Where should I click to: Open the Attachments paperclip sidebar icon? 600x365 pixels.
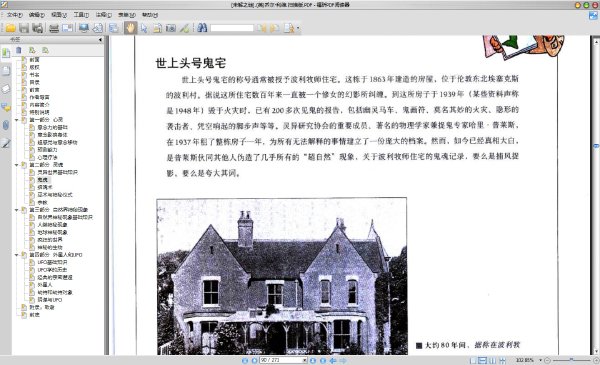tap(6, 125)
